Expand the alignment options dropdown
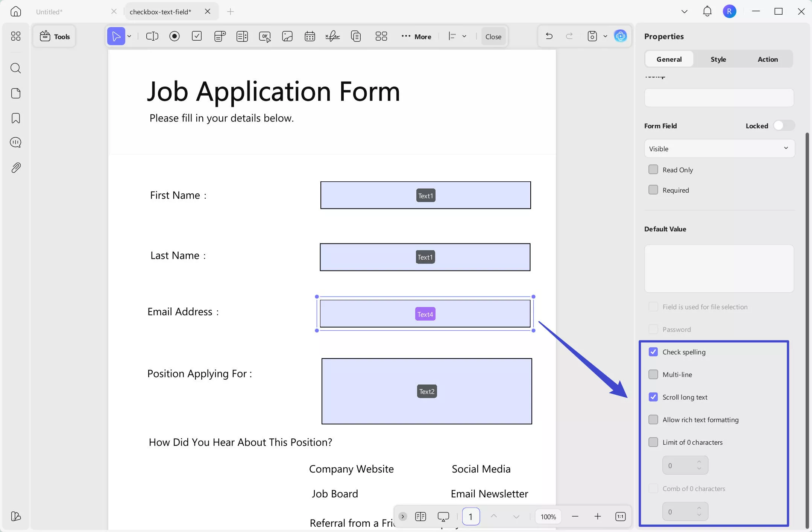812x532 pixels. (464, 36)
